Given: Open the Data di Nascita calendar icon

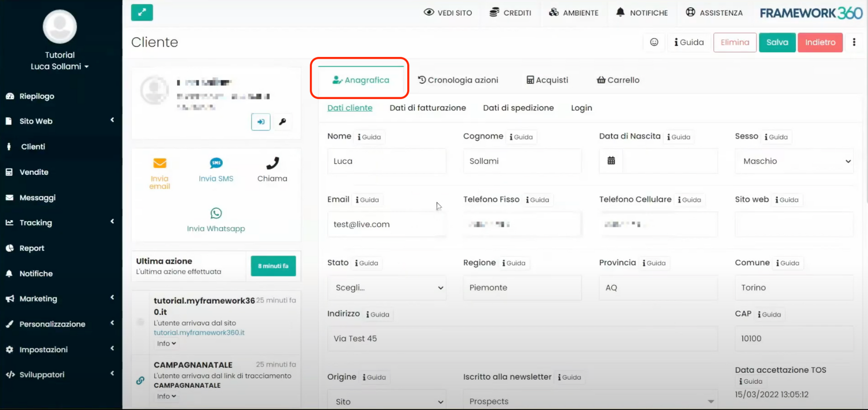Looking at the screenshot, I should (x=611, y=161).
